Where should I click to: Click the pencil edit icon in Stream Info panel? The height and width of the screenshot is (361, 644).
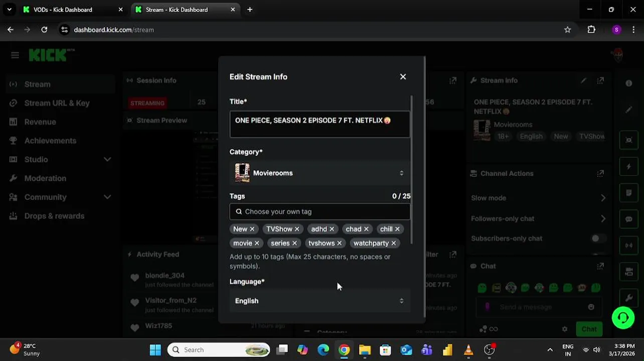(x=583, y=80)
